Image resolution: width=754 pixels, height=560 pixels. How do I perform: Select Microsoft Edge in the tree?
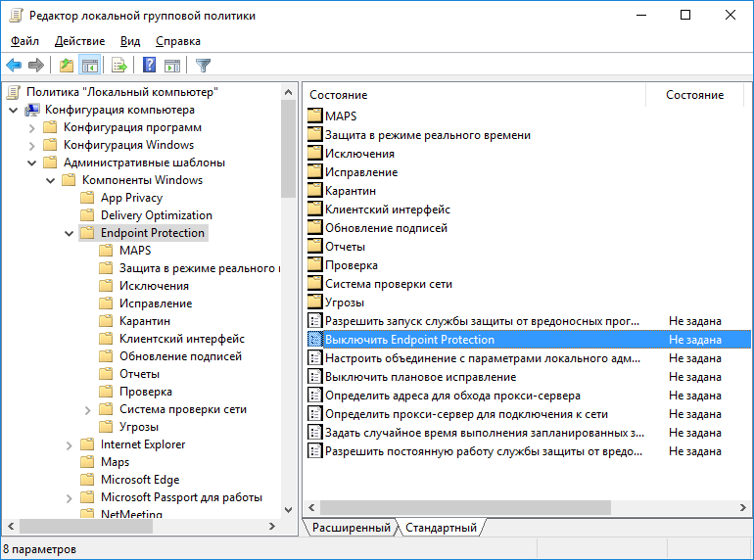(x=139, y=480)
